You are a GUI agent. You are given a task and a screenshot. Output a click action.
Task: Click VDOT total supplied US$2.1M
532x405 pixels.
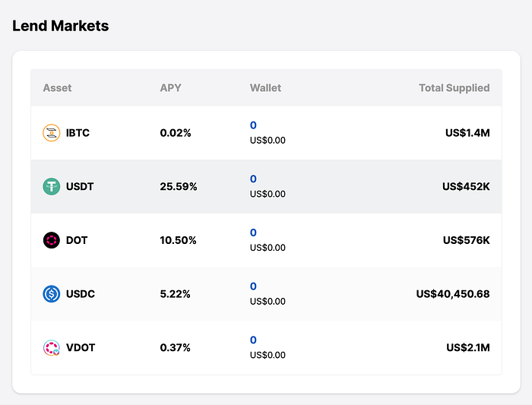pos(468,348)
